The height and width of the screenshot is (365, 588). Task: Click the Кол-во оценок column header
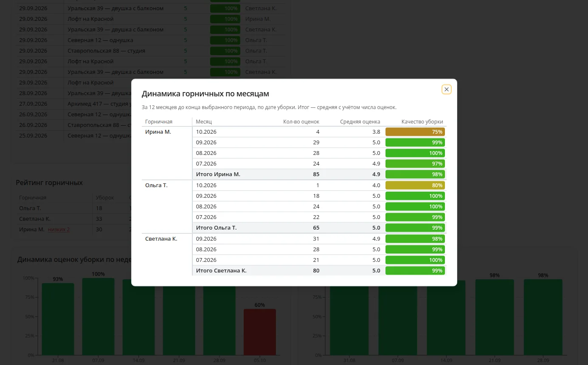tap(301, 121)
